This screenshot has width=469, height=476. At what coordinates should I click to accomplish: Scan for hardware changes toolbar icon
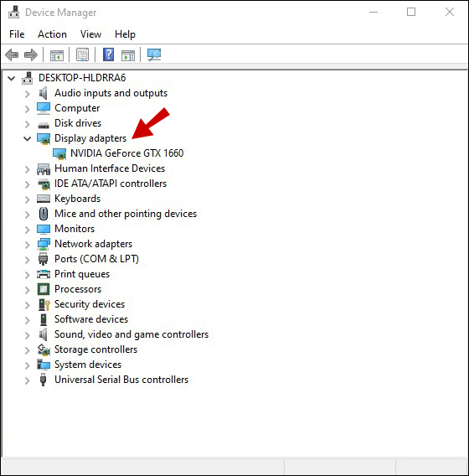[x=154, y=55]
